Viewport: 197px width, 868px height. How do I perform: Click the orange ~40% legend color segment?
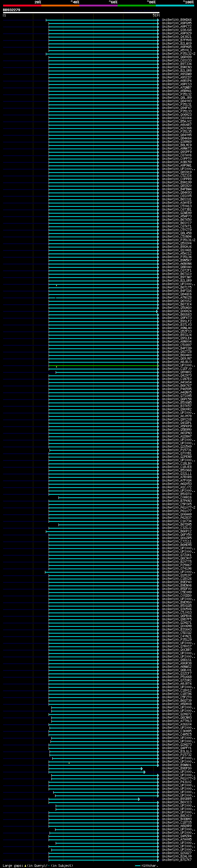coord(60,6)
